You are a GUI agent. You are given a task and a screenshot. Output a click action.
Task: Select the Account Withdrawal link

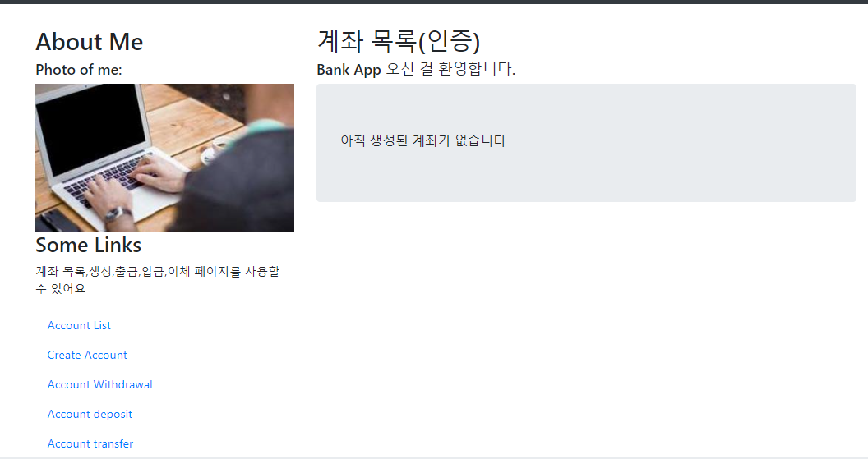pyautogui.click(x=99, y=385)
